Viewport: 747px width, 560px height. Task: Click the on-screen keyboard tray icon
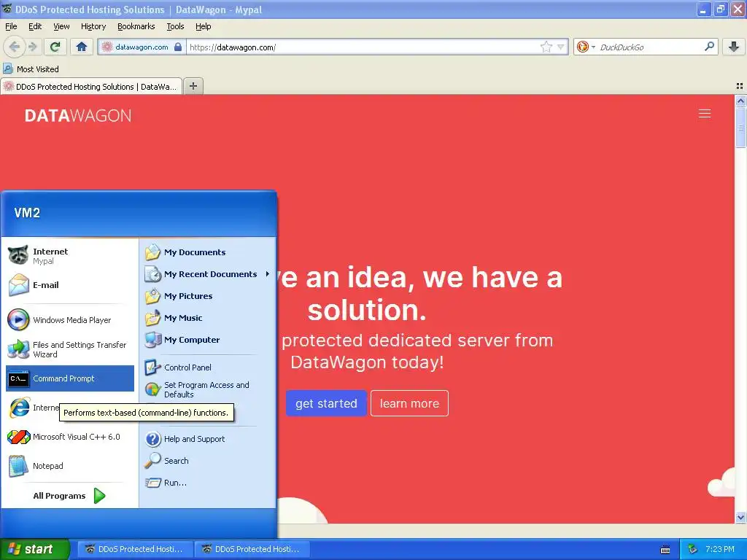pos(665,550)
